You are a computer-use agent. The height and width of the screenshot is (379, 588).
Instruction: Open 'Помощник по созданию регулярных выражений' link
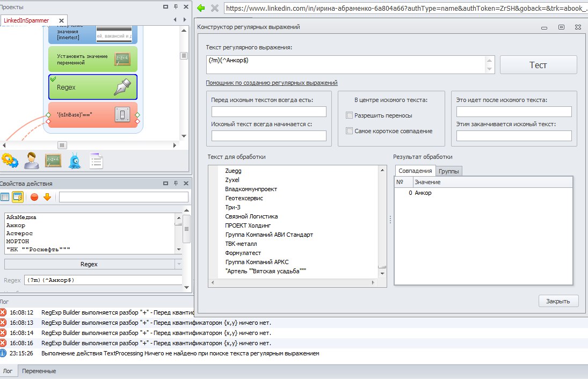272,83
